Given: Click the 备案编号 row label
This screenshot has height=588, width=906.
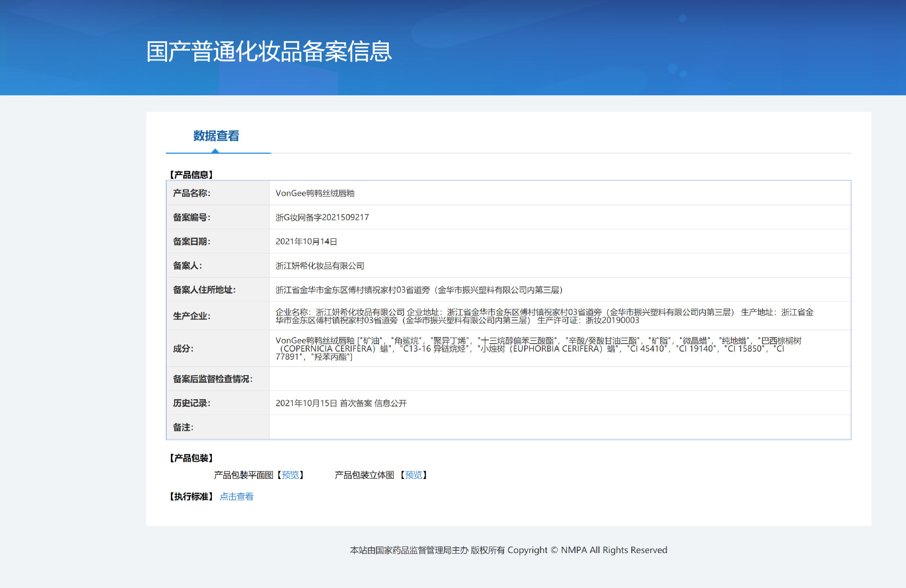Looking at the screenshot, I should point(192,217).
